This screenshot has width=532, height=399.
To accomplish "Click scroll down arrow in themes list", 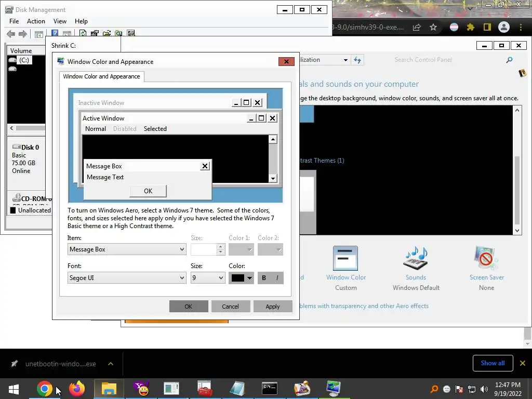I will pos(517,230).
